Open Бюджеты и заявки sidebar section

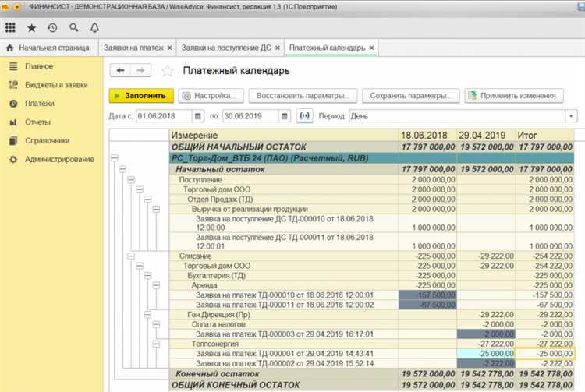click(x=55, y=84)
